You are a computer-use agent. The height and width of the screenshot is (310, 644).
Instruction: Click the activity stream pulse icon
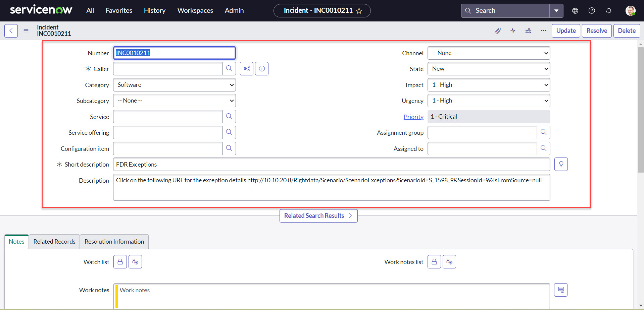click(x=513, y=31)
